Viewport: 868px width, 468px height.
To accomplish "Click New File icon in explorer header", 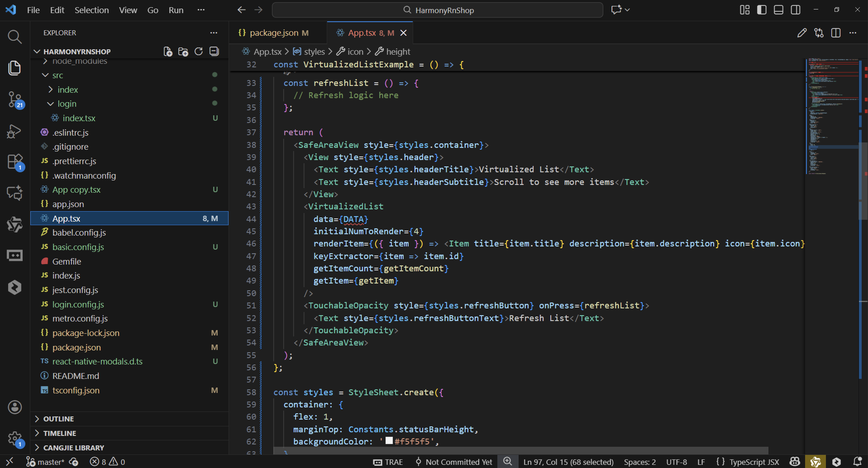I will pos(167,52).
